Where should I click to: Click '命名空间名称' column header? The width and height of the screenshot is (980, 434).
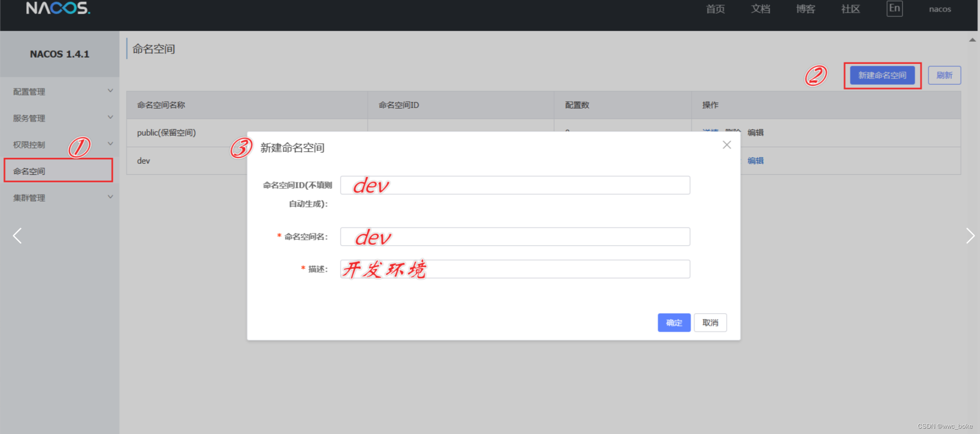(x=161, y=105)
